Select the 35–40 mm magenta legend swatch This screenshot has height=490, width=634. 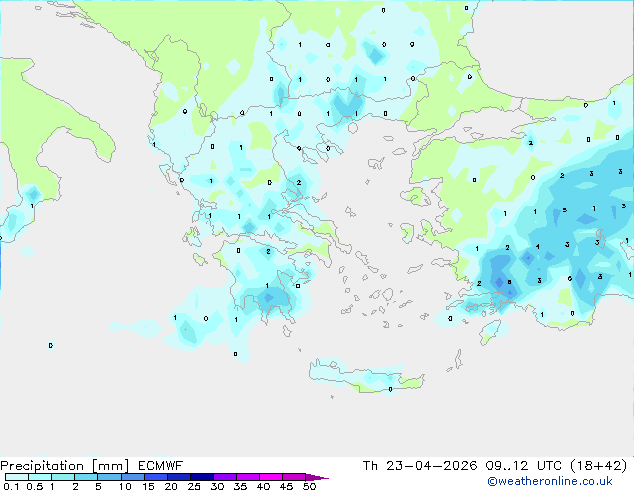coord(247,477)
